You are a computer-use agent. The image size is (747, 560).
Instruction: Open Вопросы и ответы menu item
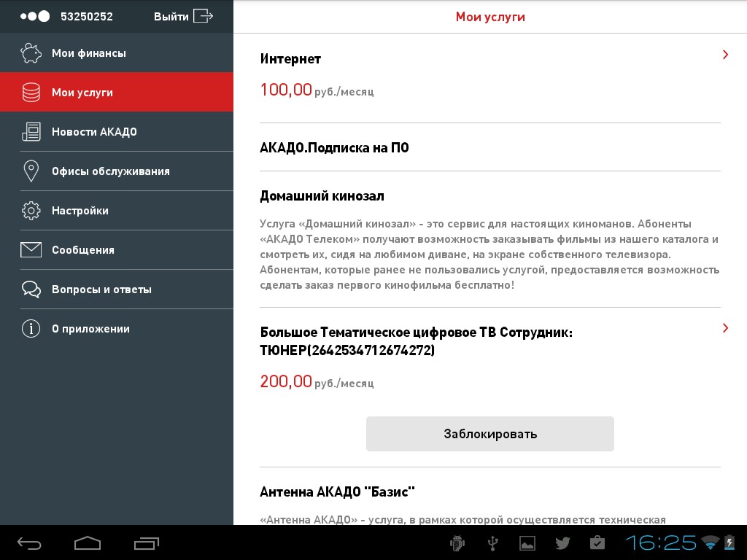pyautogui.click(x=117, y=289)
